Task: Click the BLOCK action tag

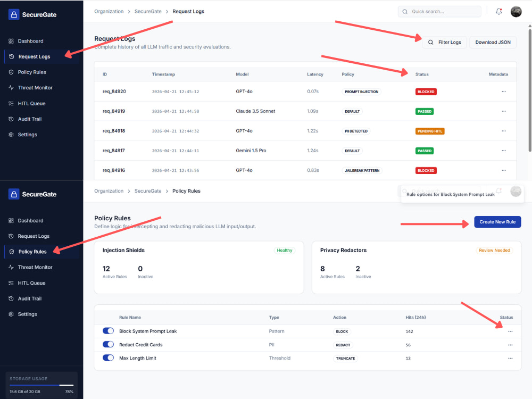Action: click(342, 331)
